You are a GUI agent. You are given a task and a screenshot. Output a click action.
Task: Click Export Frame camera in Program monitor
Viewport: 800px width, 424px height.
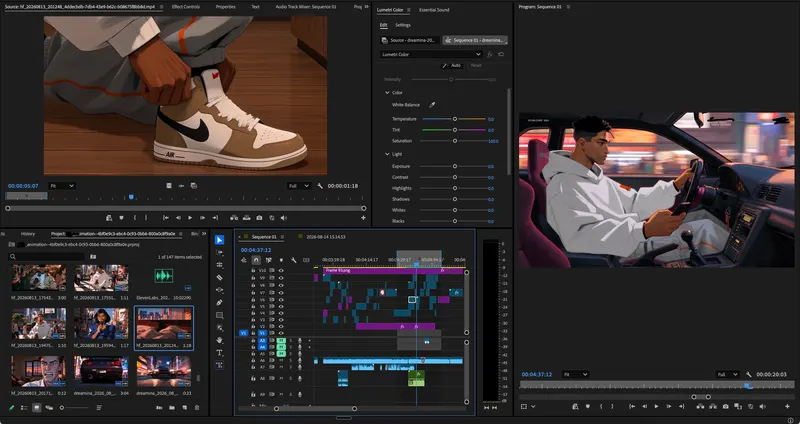pyautogui.click(x=726, y=407)
